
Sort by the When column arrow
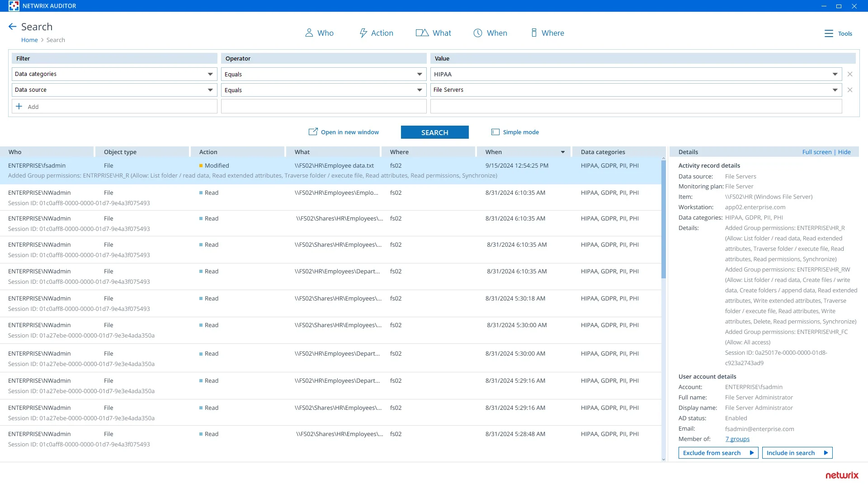coord(563,152)
